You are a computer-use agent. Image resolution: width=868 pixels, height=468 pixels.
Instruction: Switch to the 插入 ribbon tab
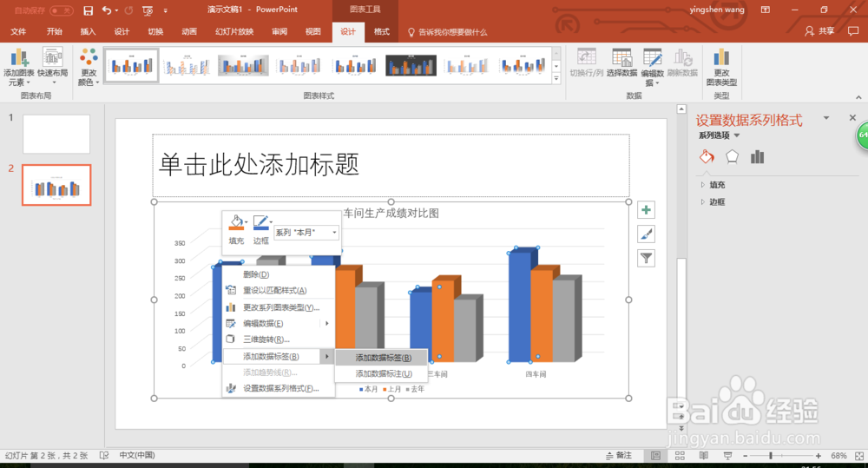(x=88, y=31)
